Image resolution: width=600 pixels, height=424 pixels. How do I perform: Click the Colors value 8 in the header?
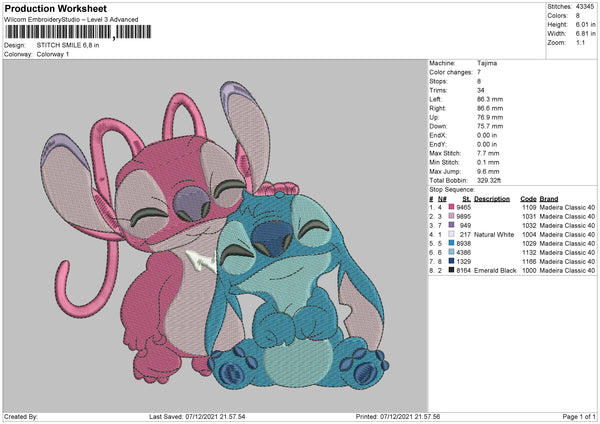point(578,16)
